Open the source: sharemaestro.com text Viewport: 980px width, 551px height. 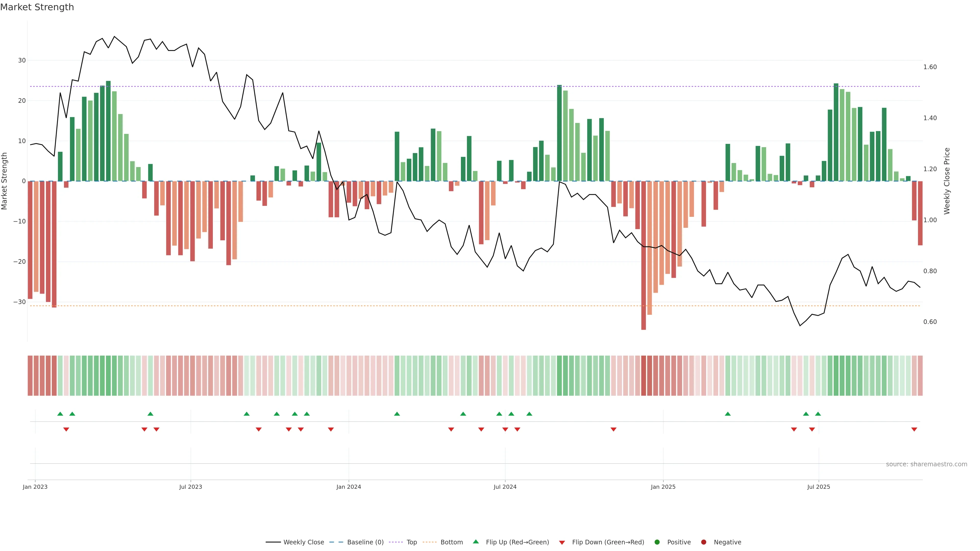tap(926, 464)
